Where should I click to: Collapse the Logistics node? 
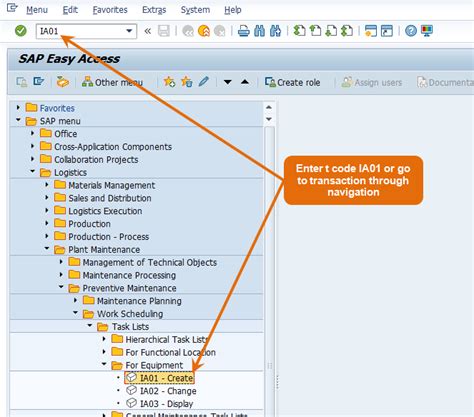tap(32, 171)
